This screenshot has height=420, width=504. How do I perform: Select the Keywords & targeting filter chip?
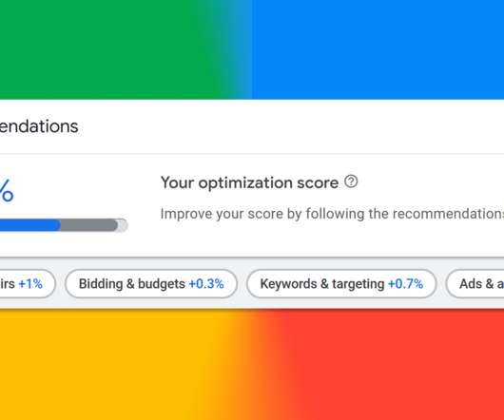click(341, 284)
